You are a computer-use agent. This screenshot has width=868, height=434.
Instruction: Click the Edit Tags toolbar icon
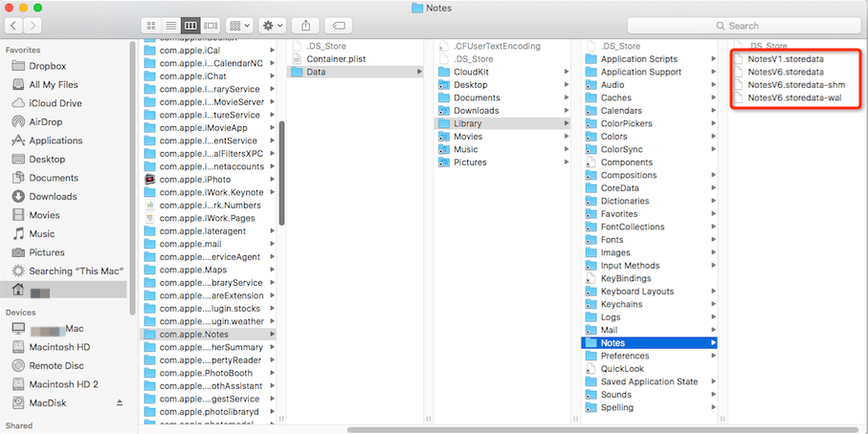click(339, 26)
